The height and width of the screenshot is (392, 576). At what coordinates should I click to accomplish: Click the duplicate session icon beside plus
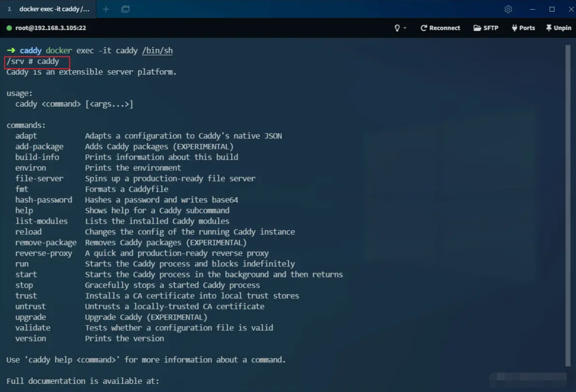click(125, 9)
